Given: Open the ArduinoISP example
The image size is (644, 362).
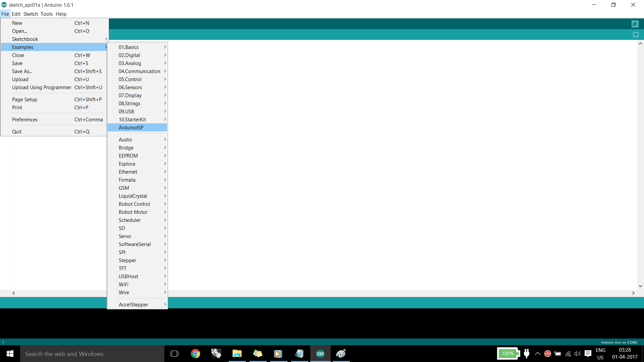Looking at the screenshot, I should click(138, 128).
